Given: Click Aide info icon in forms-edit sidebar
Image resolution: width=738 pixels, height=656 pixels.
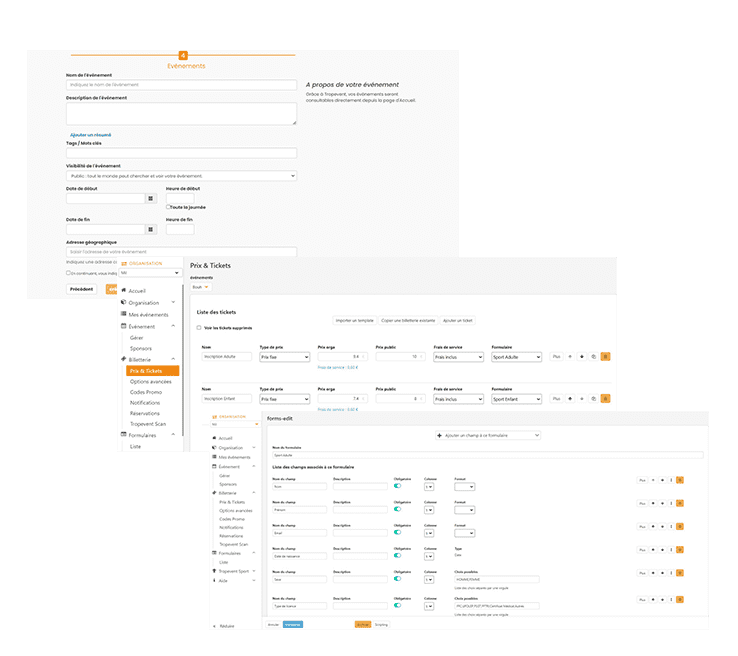Looking at the screenshot, I should [214, 580].
